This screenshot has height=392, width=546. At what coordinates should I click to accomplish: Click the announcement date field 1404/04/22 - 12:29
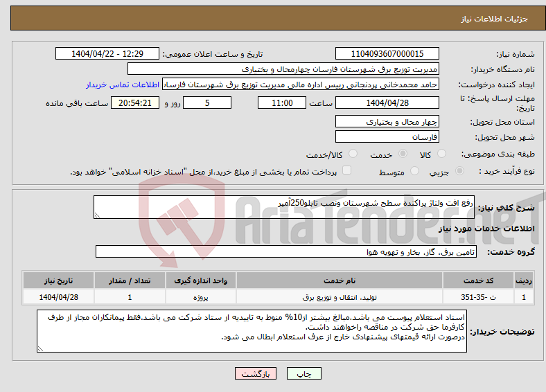point(107,53)
